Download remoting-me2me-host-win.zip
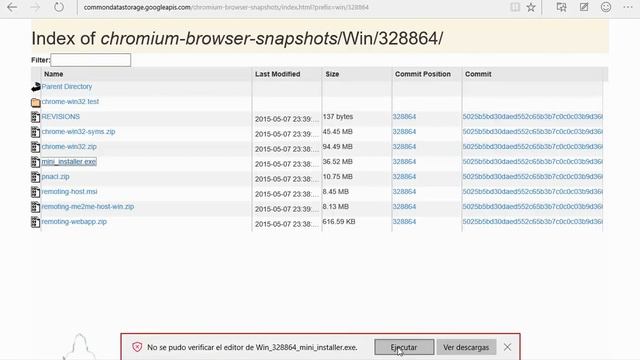 click(88, 207)
